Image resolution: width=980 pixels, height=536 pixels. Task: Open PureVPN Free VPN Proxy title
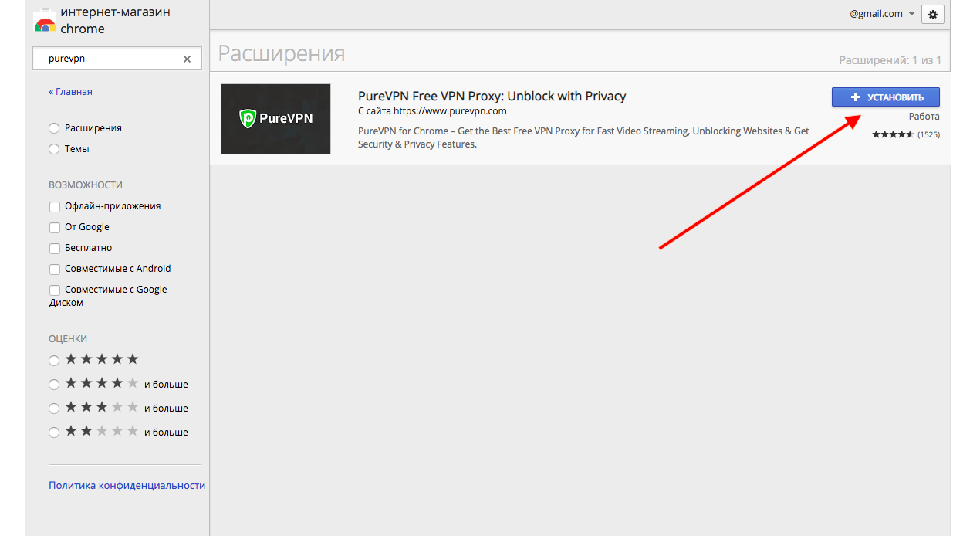492,97
